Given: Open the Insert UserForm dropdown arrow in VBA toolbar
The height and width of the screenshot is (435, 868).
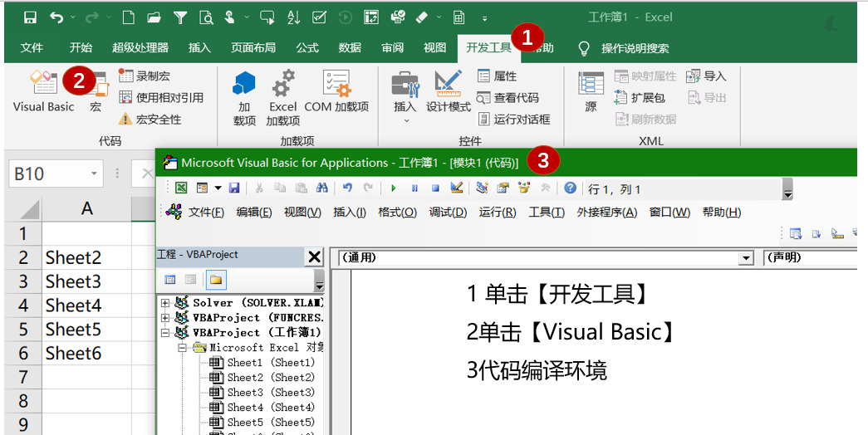Looking at the screenshot, I should pos(218,188).
